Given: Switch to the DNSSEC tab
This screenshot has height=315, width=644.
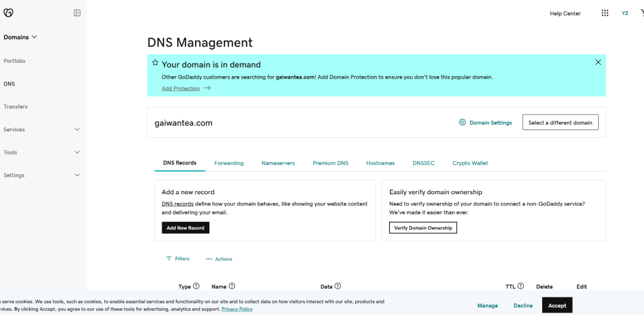Looking at the screenshot, I should pos(423,163).
